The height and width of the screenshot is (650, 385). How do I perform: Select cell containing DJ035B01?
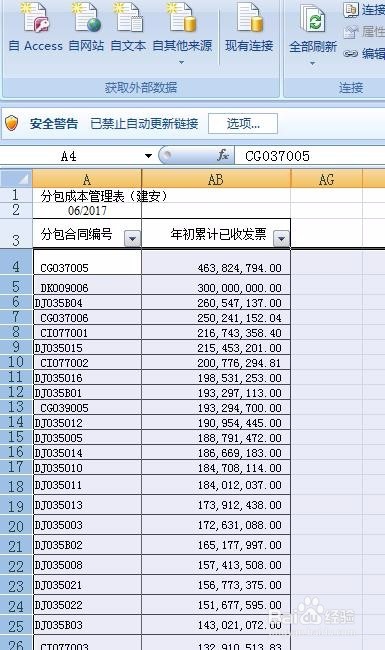87,392
